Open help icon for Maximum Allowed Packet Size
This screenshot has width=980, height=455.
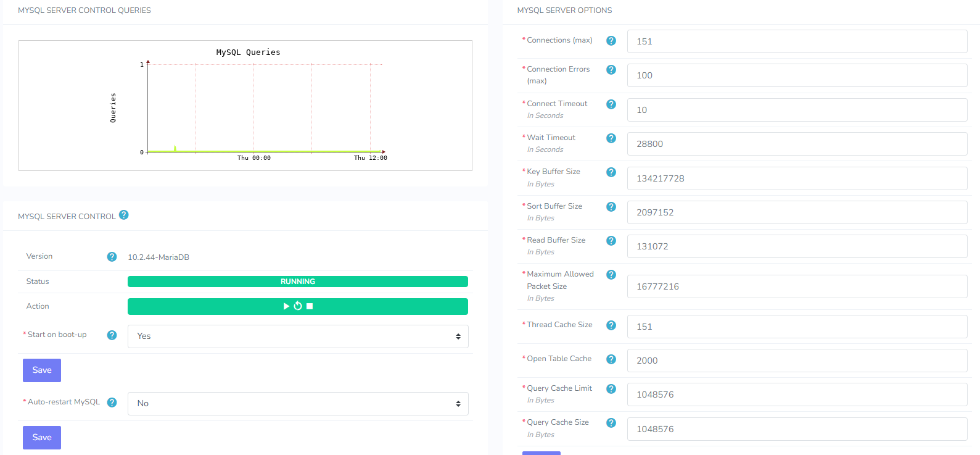[611, 275]
